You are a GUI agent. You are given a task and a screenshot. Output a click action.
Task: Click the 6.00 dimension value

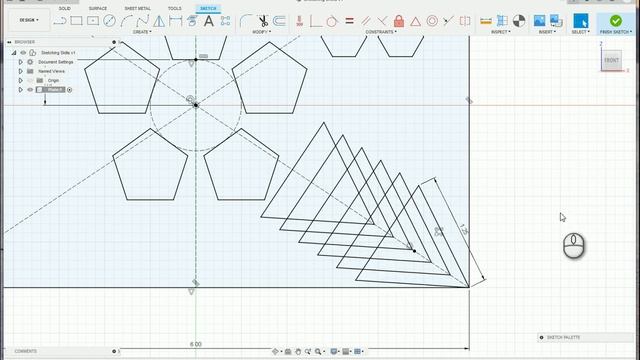pos(196,344)
